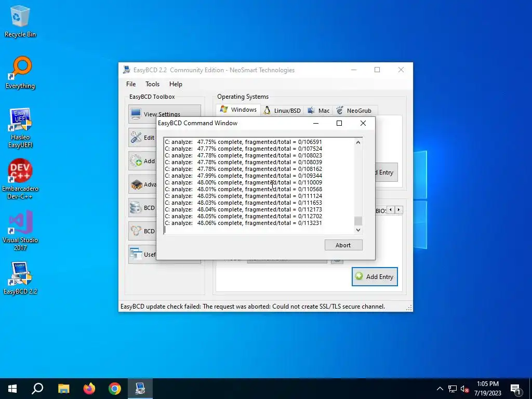Open the File menu in EasyBCD
Image resolution: width=532 pixels, height=399 pixels.
130,84
